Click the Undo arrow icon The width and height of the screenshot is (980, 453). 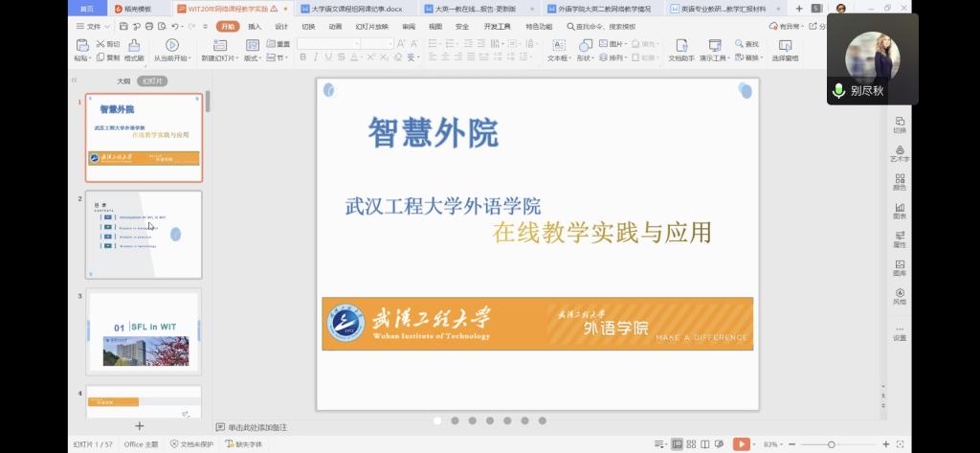[x=175, y=26]
